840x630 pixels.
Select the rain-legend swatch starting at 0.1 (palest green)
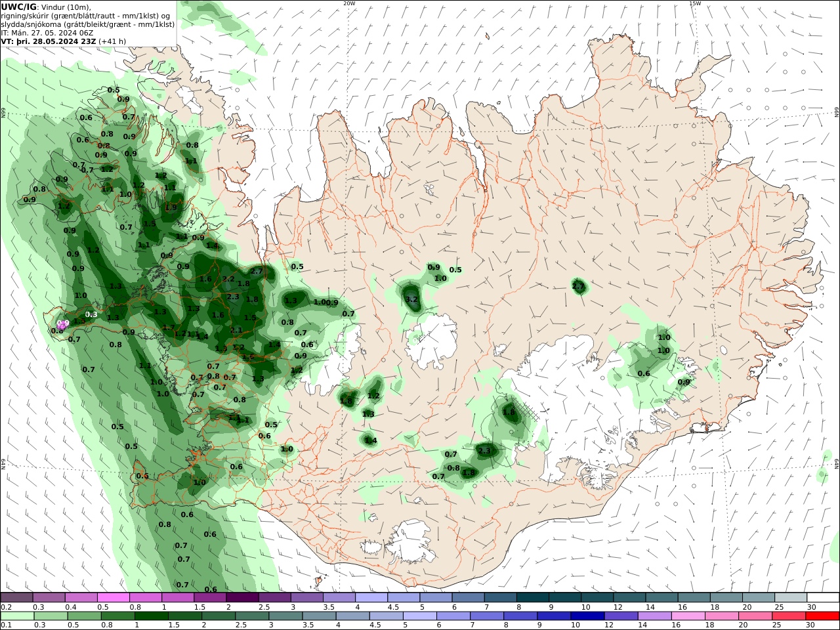coord(17,616)
